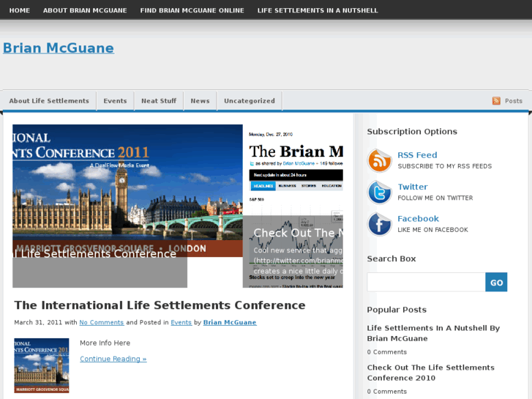Open the Twitter follow link
The width and height of the screenshot is (532, 399).
click(x=413, y=187)
